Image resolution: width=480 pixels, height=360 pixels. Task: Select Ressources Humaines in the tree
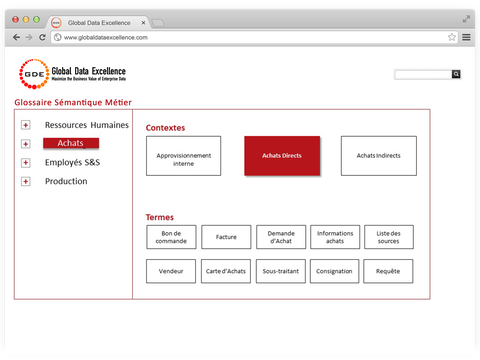tap(87, 125)
